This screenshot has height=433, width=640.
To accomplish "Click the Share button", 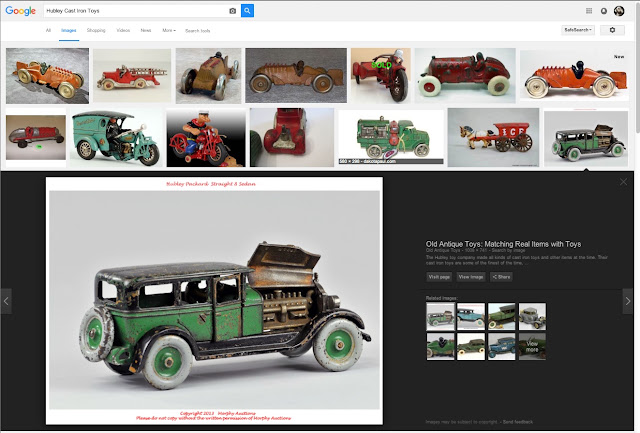I will click(x=501, y=277).
